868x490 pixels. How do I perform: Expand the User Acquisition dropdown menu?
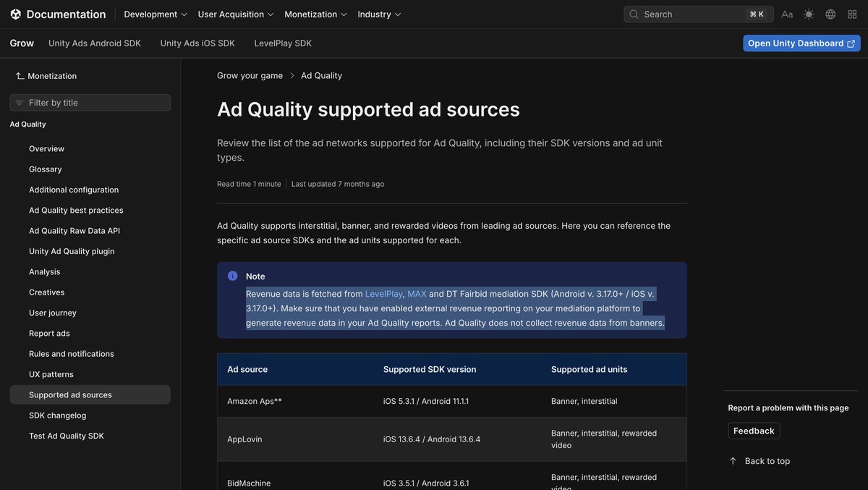236,14
